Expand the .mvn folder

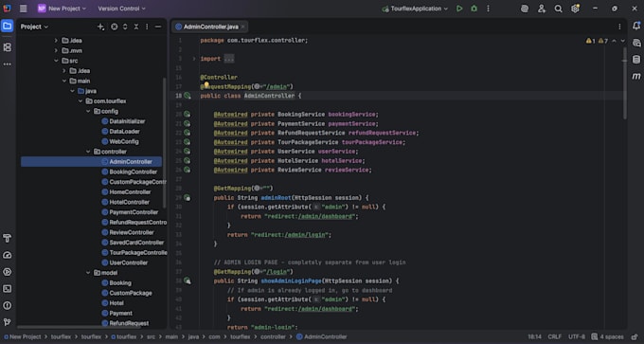coord(56,50)
